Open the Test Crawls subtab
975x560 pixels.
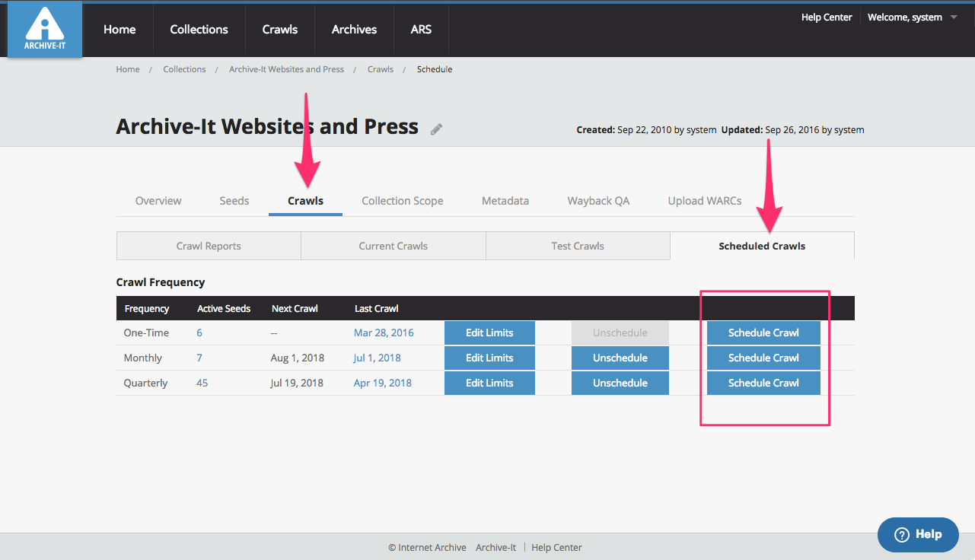[578, 246]
